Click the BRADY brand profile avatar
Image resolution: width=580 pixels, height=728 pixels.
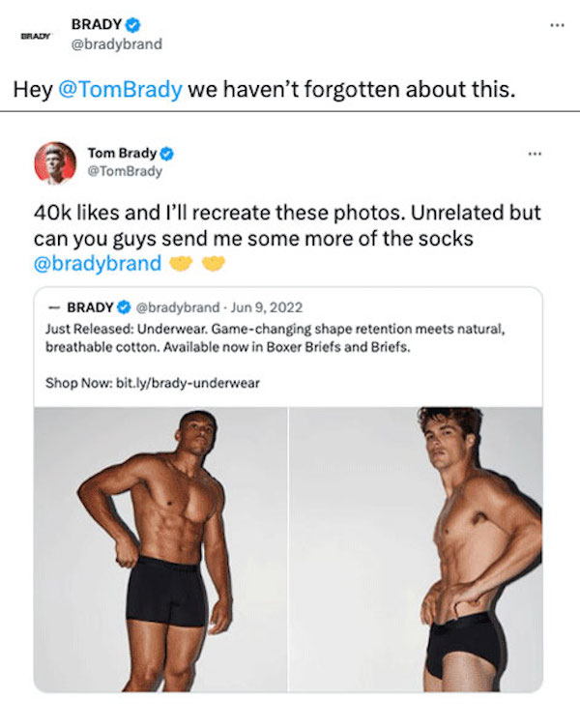click(32, 34)
